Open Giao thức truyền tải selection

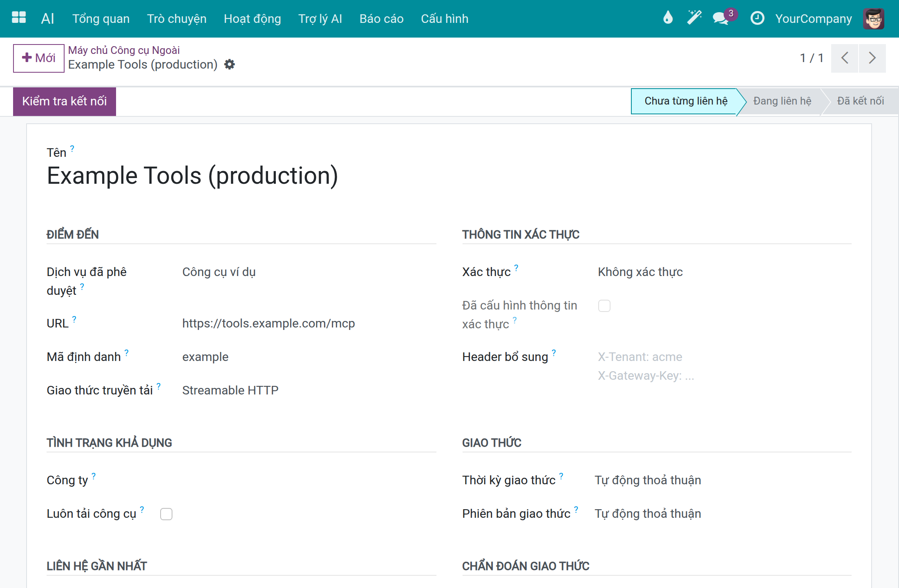pos(309,390)
